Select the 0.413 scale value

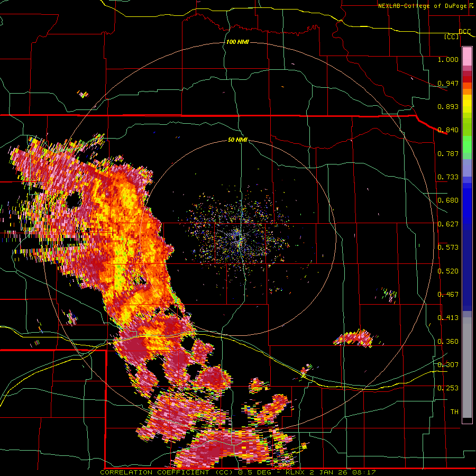tap(448, 318)
